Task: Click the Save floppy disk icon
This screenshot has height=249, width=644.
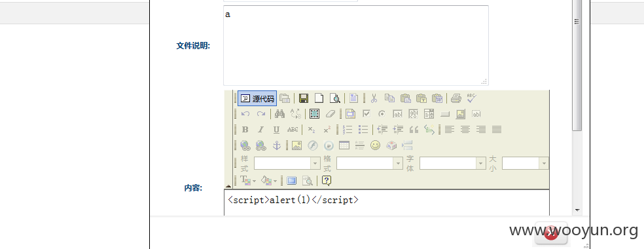Action: (x=304, y=98)
